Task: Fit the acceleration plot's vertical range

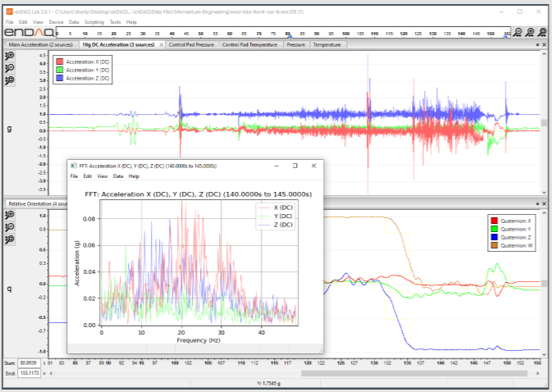Action: point(10,80)
